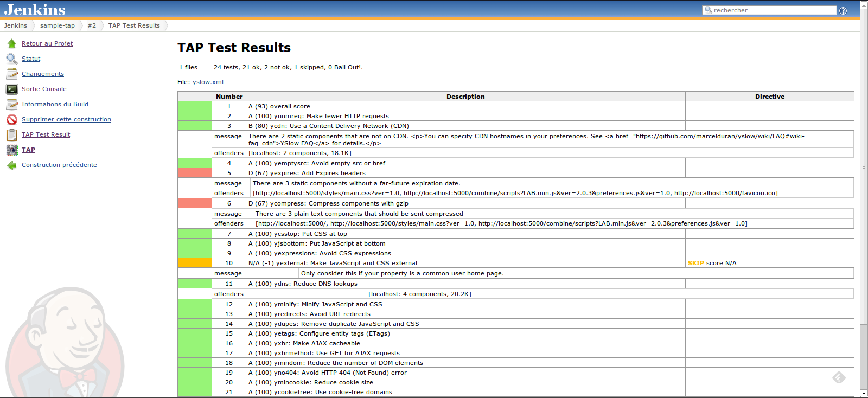Click 'yjsbottom: Put JavaScript at bottom' row

click(x=516, y=243)
